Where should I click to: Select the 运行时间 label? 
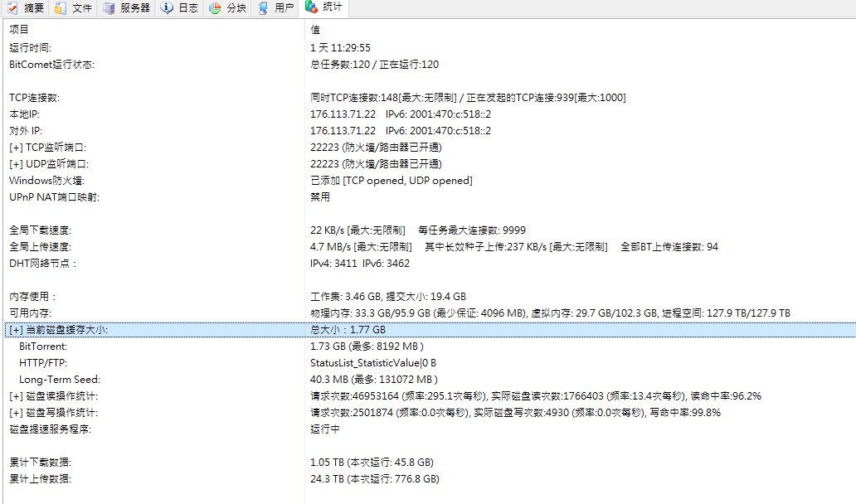point(31,48)
